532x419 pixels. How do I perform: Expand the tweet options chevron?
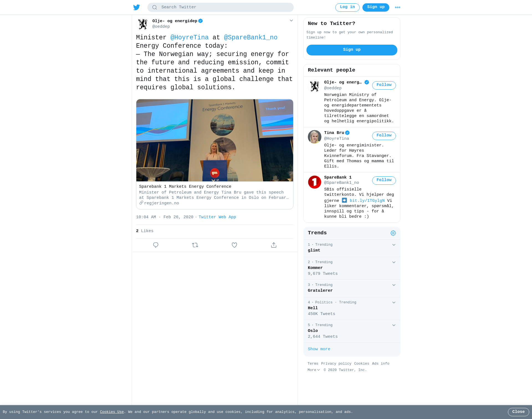291,21
